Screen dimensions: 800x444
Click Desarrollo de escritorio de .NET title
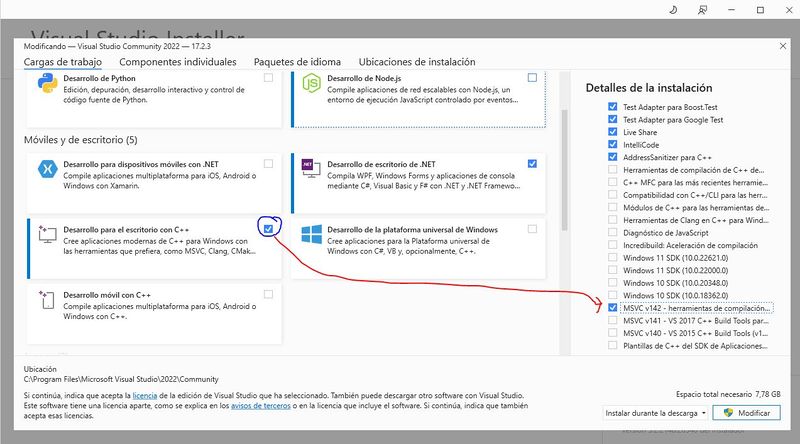tap(382, 164)
